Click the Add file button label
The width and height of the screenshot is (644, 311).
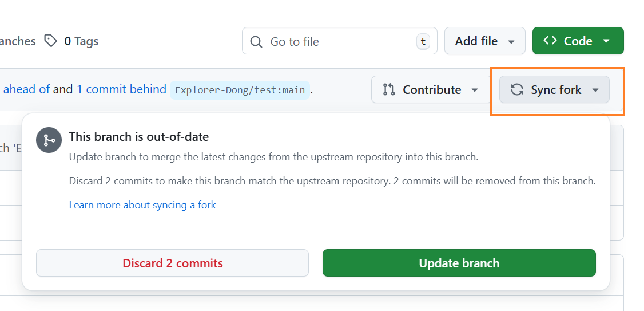476,41
